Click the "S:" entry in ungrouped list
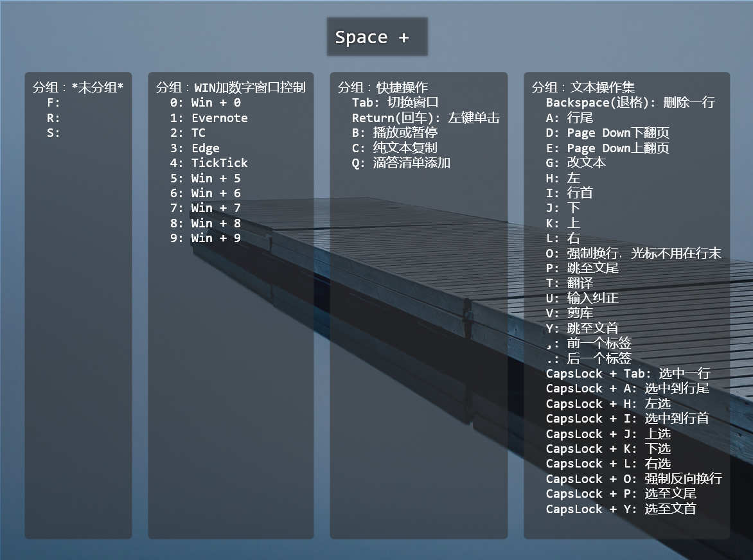Screen dimensions: 753x560 [x=53, y=133]
